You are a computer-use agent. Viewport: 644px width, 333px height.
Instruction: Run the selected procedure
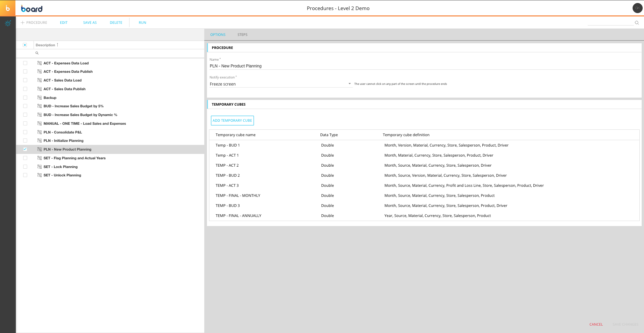point(143,23)
